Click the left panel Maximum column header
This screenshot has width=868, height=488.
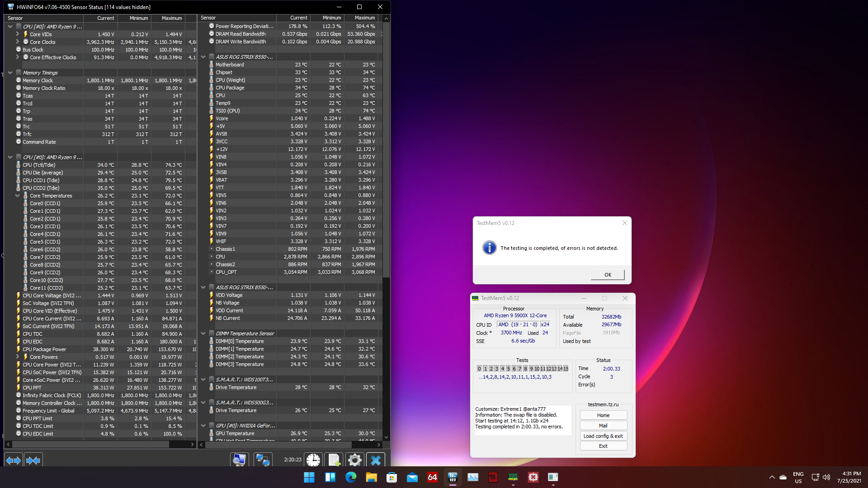(168, 18)
